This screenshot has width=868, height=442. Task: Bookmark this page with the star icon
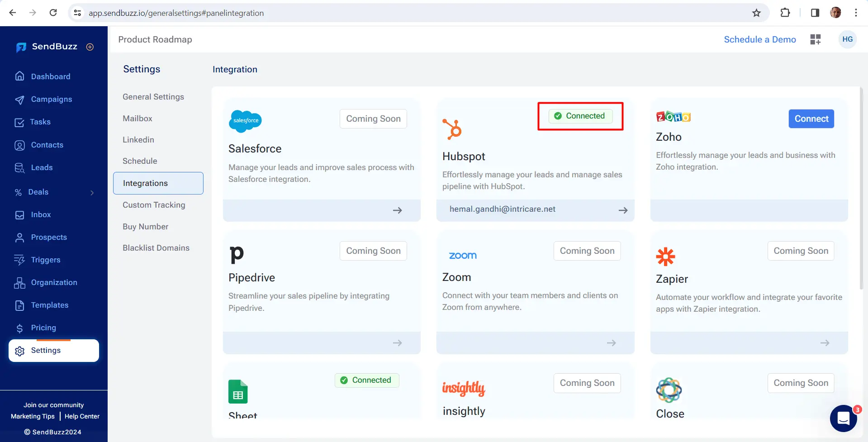[x=756, y=13]
